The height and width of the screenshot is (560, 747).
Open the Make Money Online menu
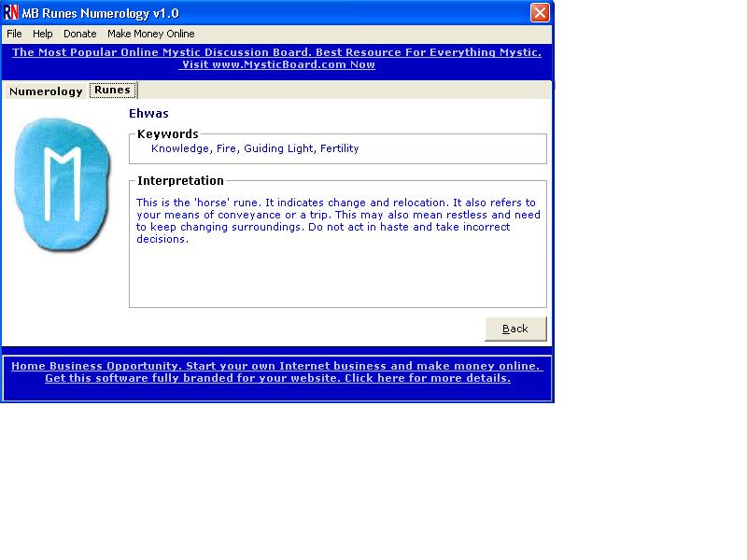point(150,34)
